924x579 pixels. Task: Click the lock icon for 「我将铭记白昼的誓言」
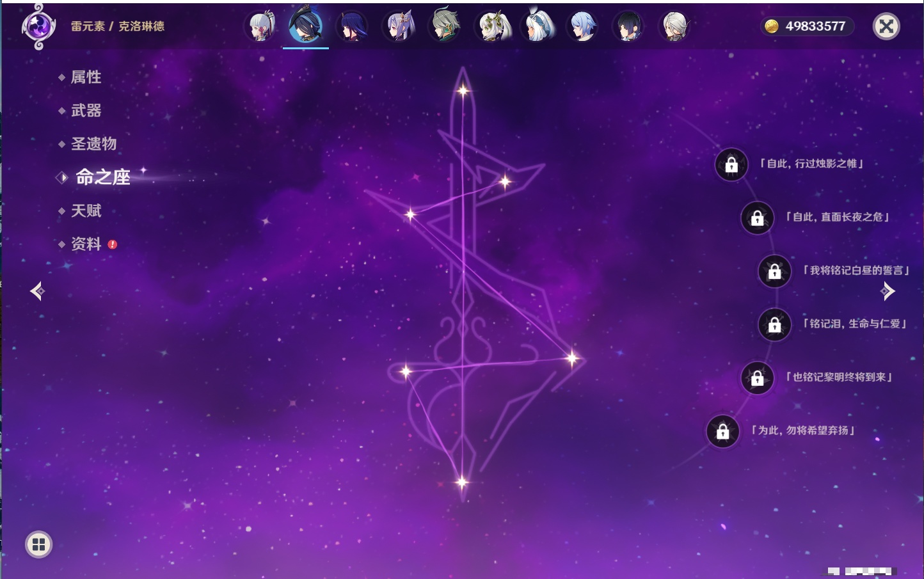[774, 271]
